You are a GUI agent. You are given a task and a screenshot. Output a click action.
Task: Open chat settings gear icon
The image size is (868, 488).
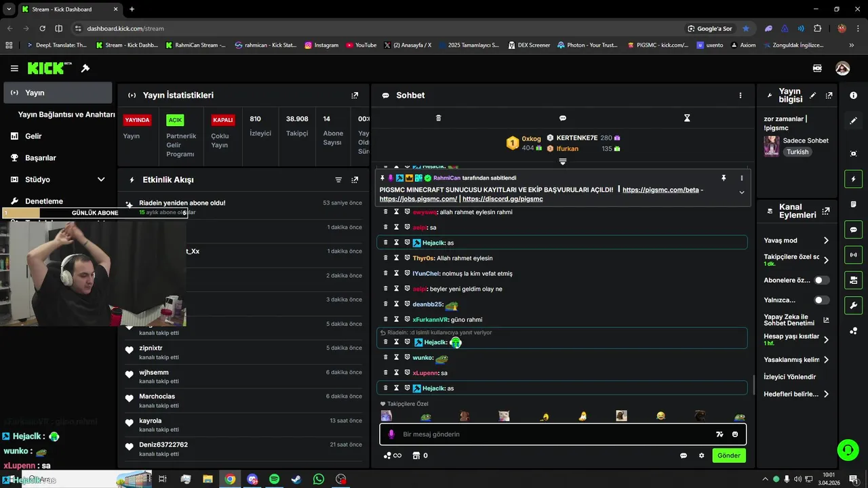tap(701, 455)
